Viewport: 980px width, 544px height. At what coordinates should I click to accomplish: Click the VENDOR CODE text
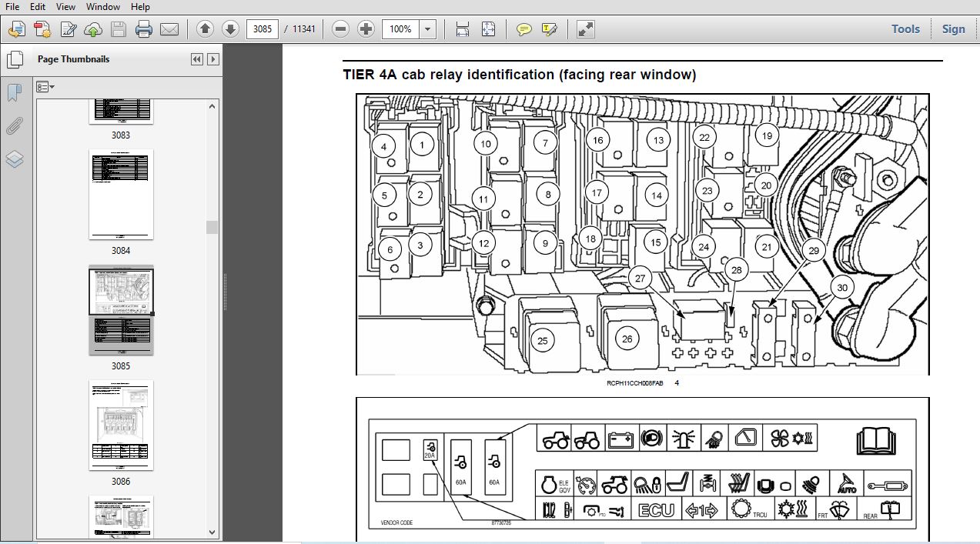tap(396, 523)
